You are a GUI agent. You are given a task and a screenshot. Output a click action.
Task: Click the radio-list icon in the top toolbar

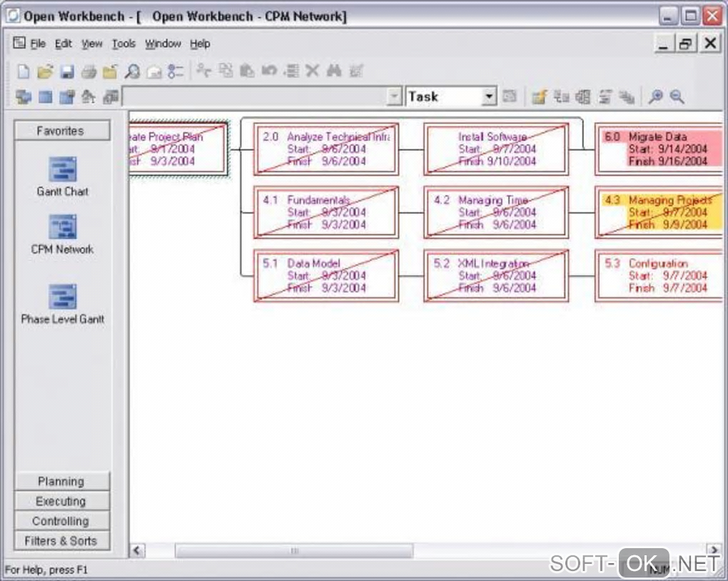click(176, 71)
